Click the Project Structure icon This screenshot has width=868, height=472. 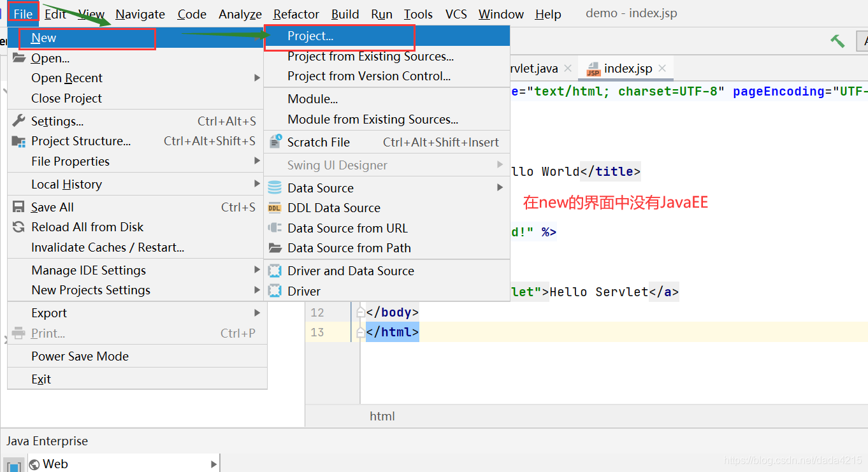(x=19, y=141)
